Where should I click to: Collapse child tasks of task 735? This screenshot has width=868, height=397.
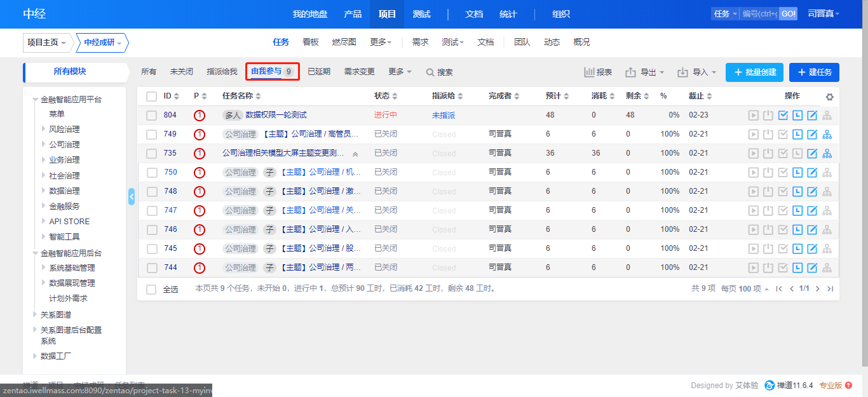click(x=355, y=154)
